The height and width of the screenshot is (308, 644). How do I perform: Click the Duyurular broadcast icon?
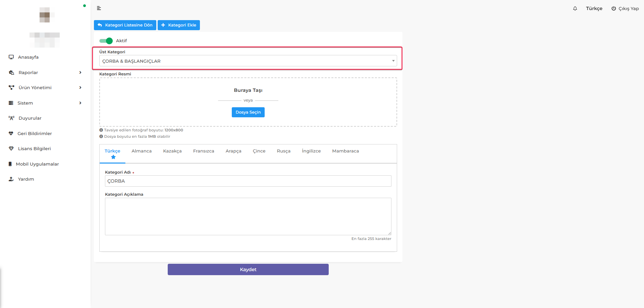[11, 118]
